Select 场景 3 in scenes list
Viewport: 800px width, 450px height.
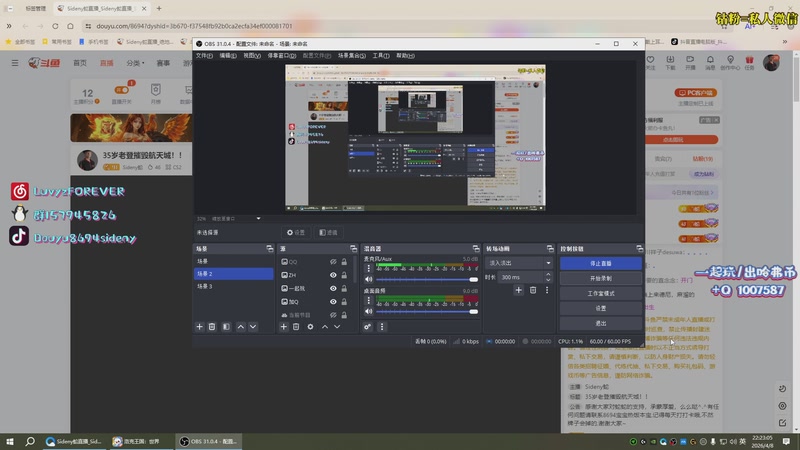(x=234, y=286)
